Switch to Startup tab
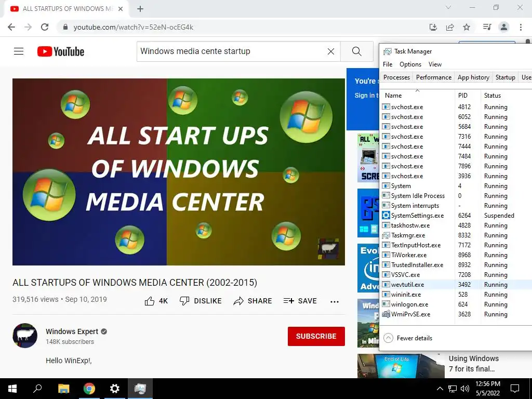The image size is (532, 399). point(505,77)
